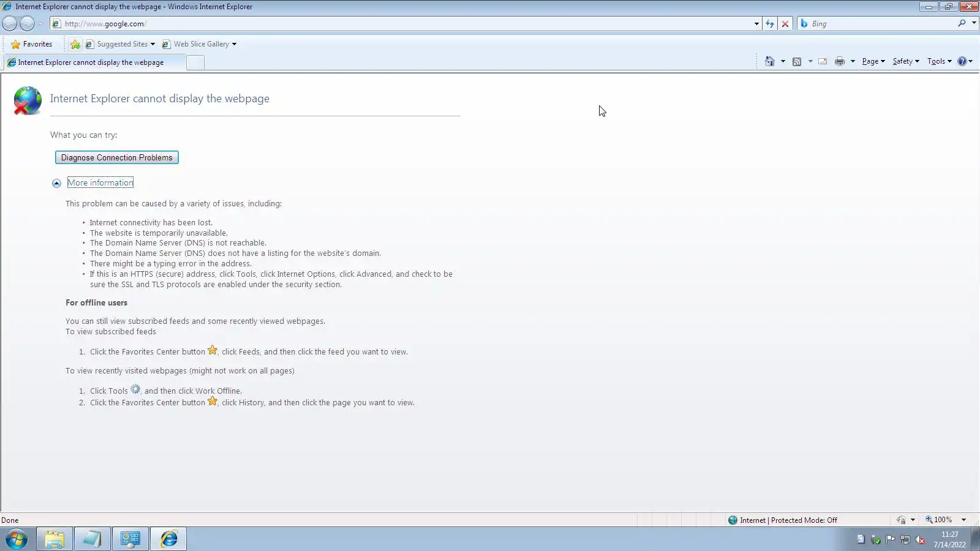This screenshot has height=551, width=980.
Task: Open the Page menu
Action: pos(873,61)
